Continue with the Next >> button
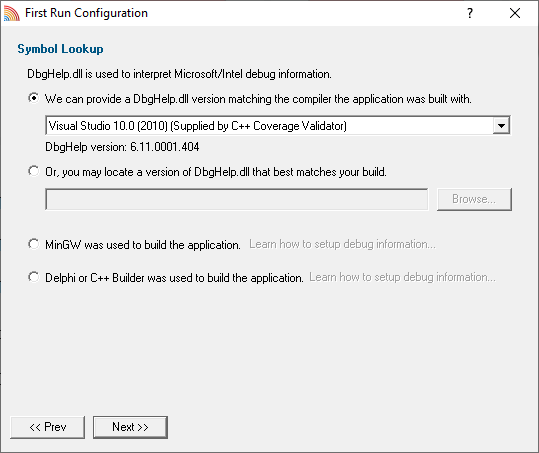This screenshot has width=539, height=453. pyautogui.click(x=130, y=427)
